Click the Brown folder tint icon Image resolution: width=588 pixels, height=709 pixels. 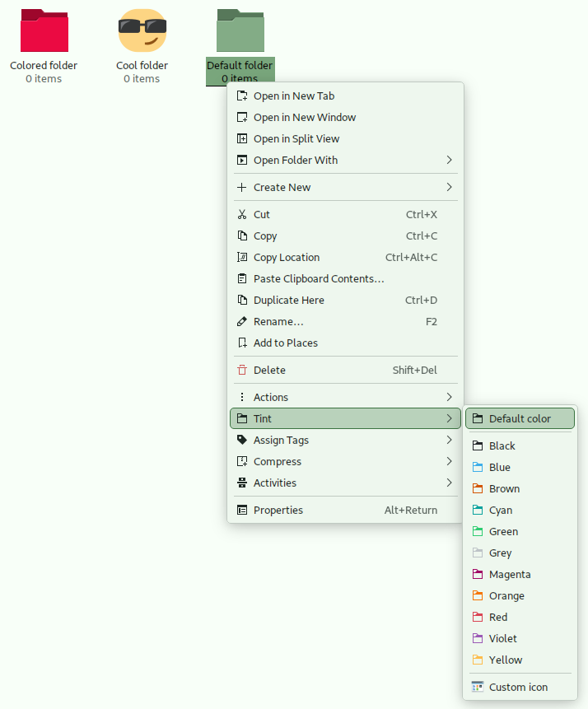click(478, 489)
